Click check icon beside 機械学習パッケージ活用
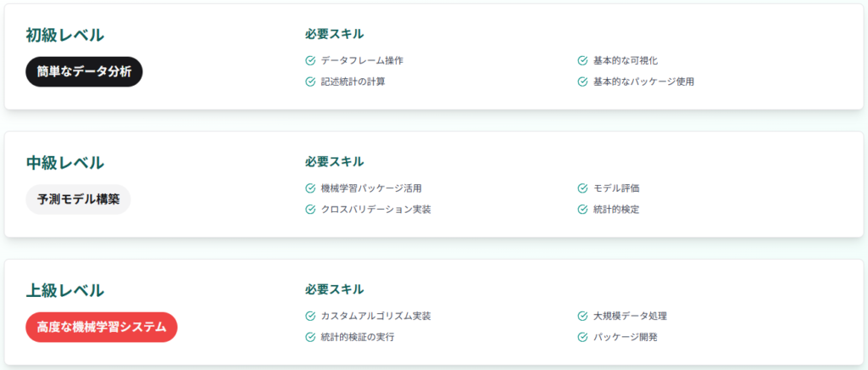 pyautogui.click(x=310, y=188)
